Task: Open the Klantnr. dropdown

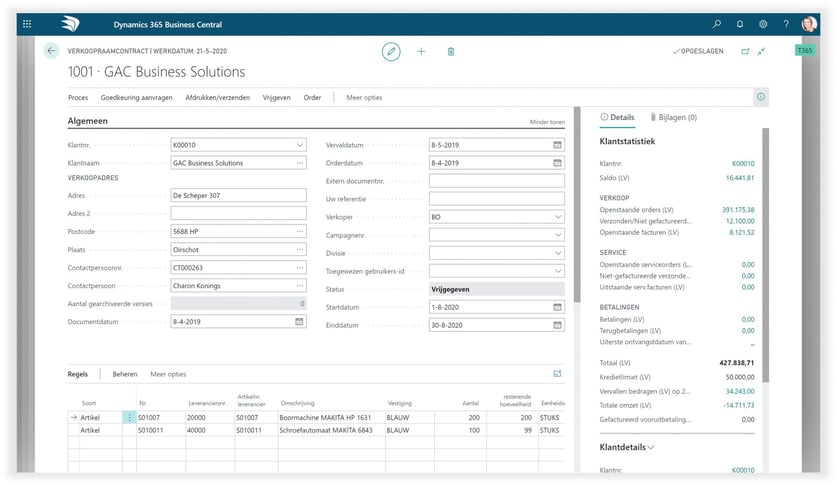Action: point(299,145)
